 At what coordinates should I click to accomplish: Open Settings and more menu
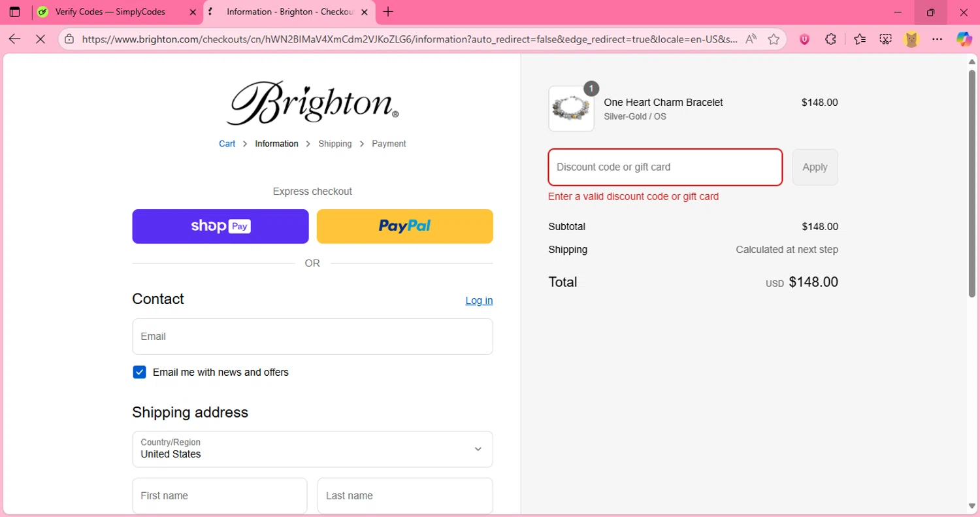[x=938, y=39]
